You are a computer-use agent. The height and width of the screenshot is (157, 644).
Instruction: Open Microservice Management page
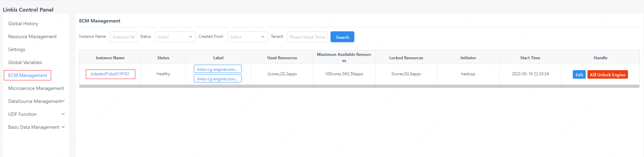(36, 88)
